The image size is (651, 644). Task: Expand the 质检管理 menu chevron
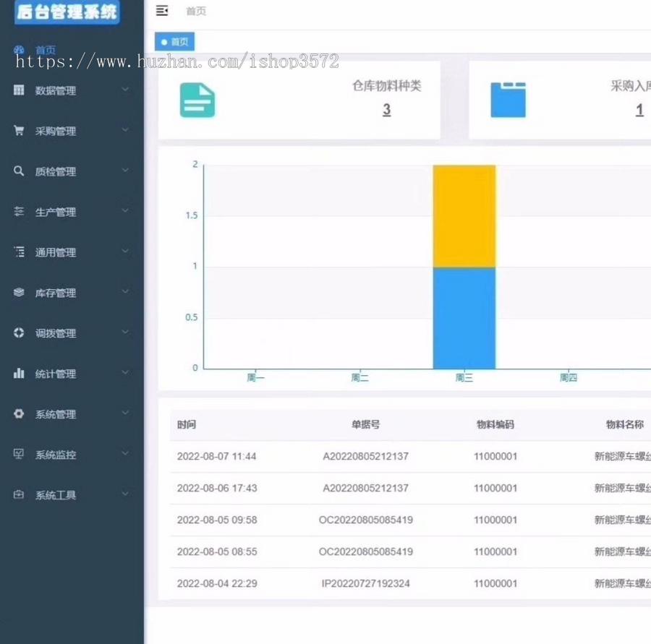tap(125, 170)
